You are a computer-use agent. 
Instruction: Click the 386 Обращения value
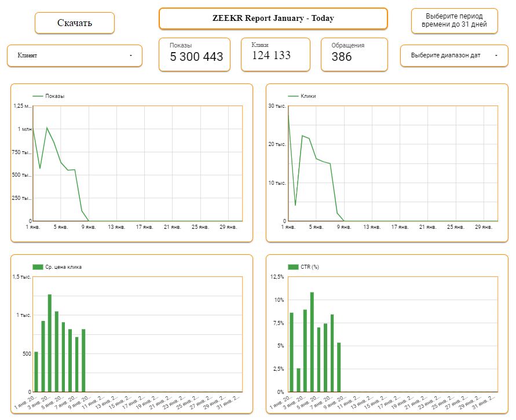pos(342,57)
